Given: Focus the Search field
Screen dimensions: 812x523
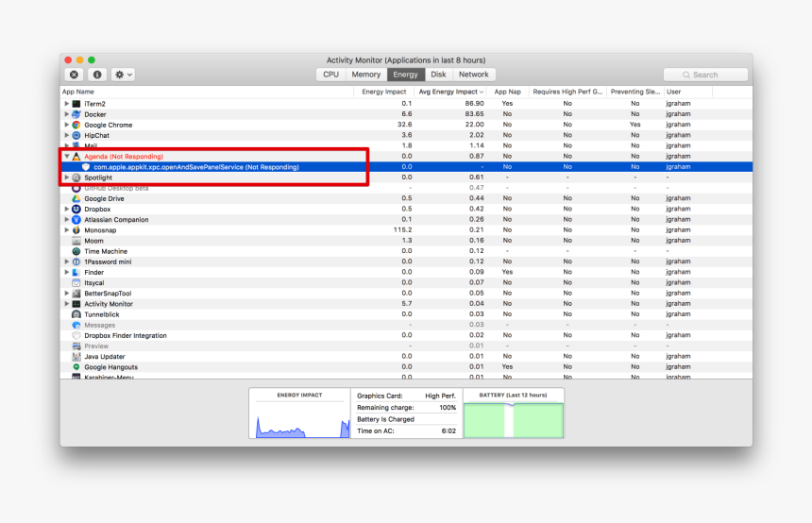Looking at the screenshot, I should click(705, 76).
